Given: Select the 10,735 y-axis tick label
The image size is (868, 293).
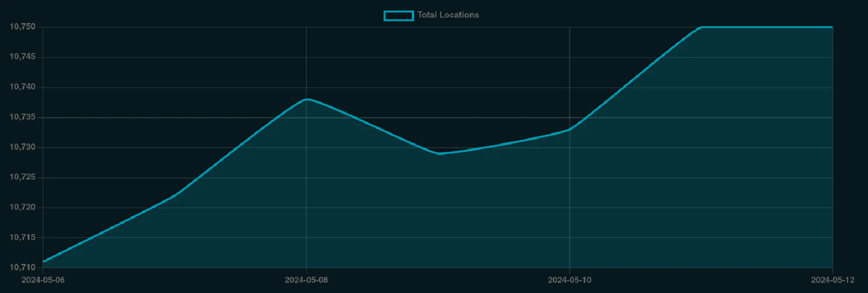Looking at the screenshot, I should (22, 117).
